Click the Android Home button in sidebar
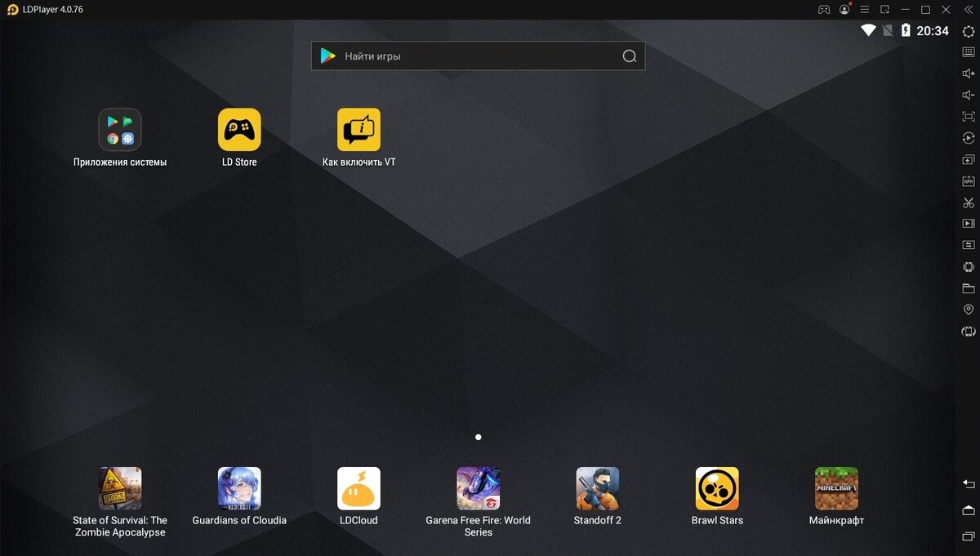Image resolution: width=980 pixels, height=556 pixels. pos(969,510)
